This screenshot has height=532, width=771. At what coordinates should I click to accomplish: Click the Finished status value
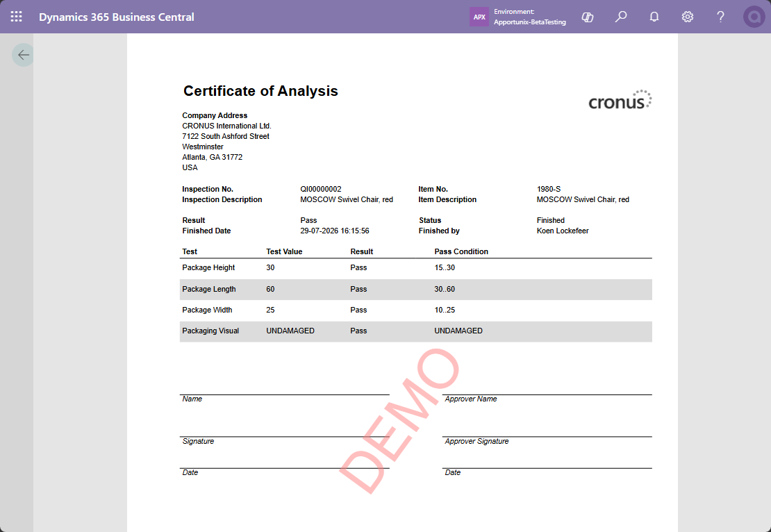coord(551,221)
